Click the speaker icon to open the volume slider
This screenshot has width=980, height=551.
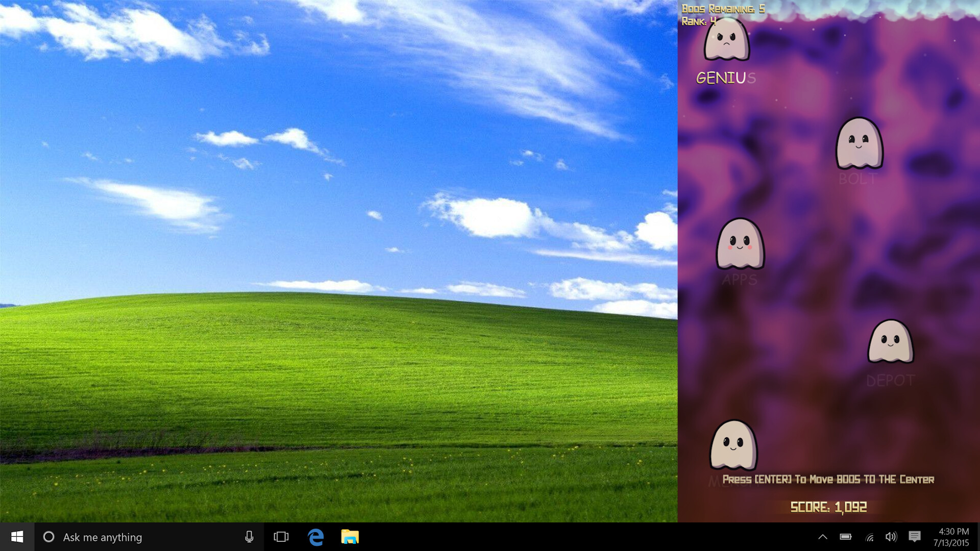(x=892, y=537)
